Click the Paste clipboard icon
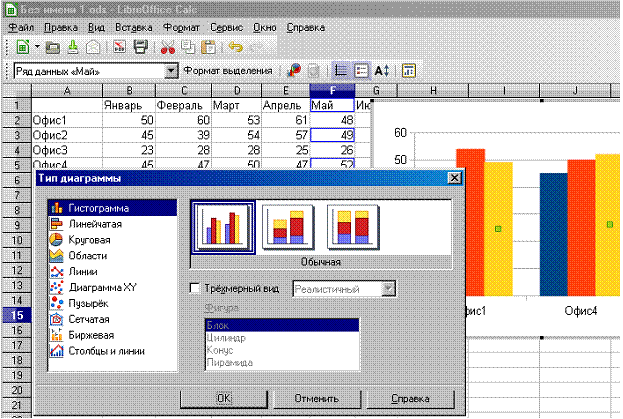Screen dimensions: 623x419 pos(208,47)
